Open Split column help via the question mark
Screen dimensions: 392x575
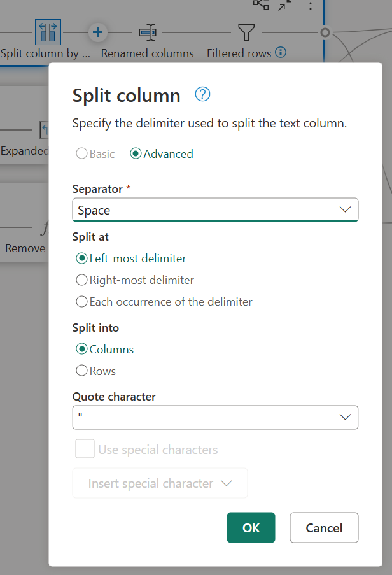tap(202, 94)
